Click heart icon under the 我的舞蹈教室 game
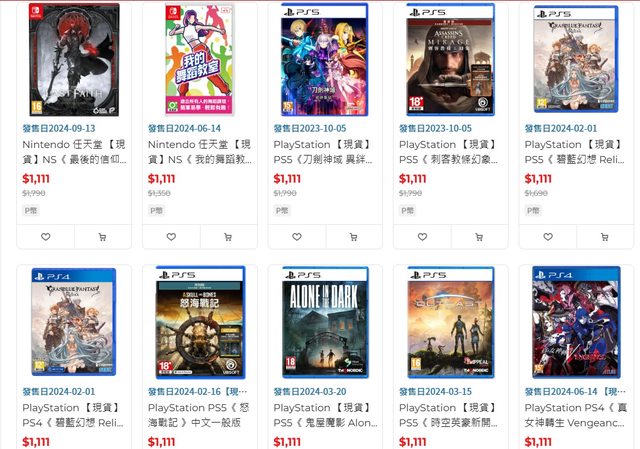640x449 pixels. [171, 237]
